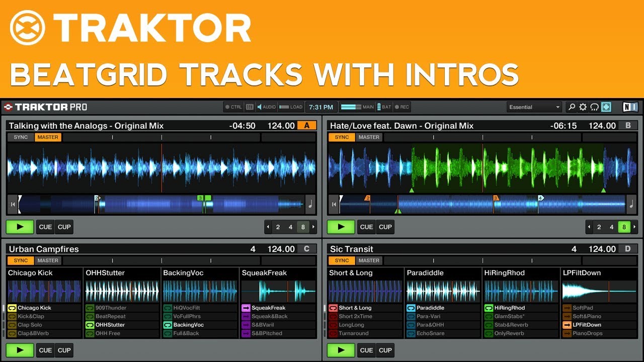644x362 pixels.
Task: Toggle SYNC on Deck D Sic Transit
Action: click(342, 260)
